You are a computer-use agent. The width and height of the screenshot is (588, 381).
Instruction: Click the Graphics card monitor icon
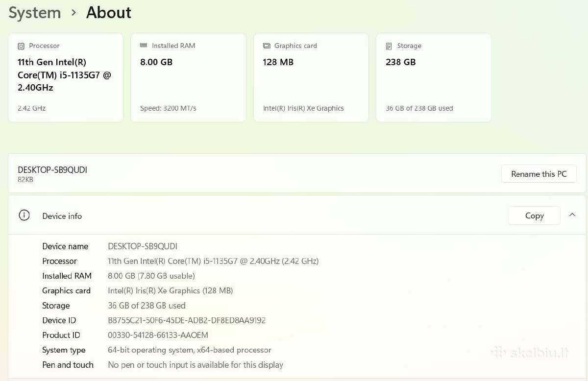(x=267, y=46)
